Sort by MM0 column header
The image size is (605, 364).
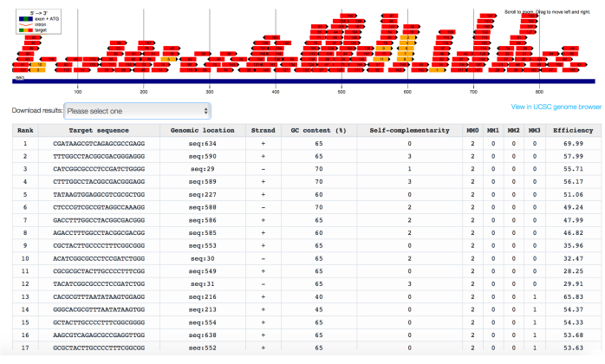tap(472, 131)
